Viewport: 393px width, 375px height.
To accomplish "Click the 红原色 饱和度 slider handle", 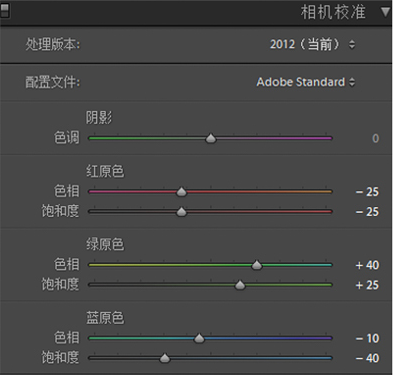I will [181, 212].
